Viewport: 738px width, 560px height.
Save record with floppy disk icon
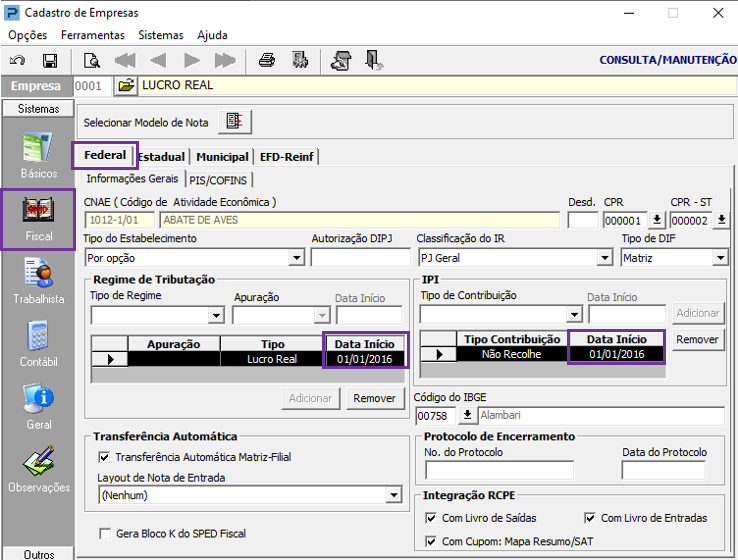(x=50, y=61)
